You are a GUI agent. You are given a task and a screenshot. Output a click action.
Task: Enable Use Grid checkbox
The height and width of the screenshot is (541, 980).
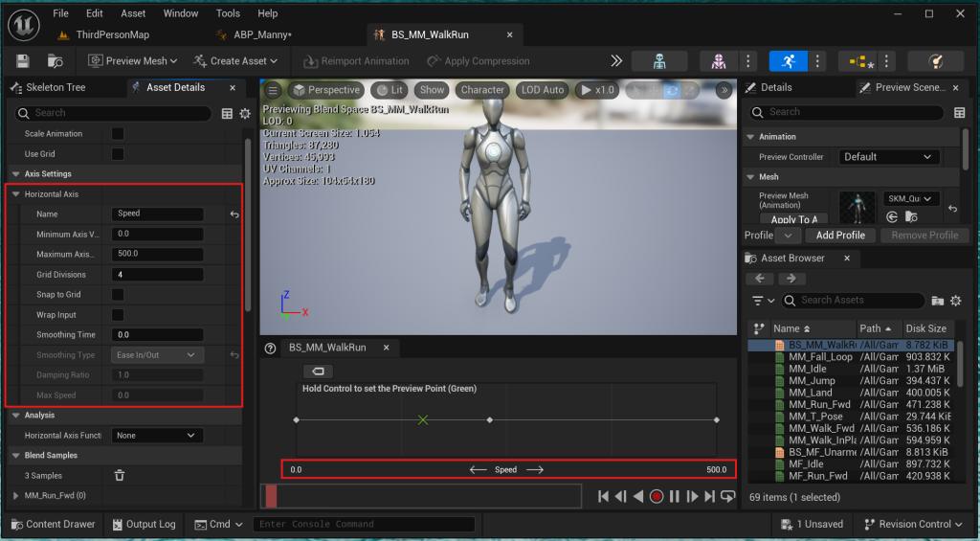pos(118,154)
